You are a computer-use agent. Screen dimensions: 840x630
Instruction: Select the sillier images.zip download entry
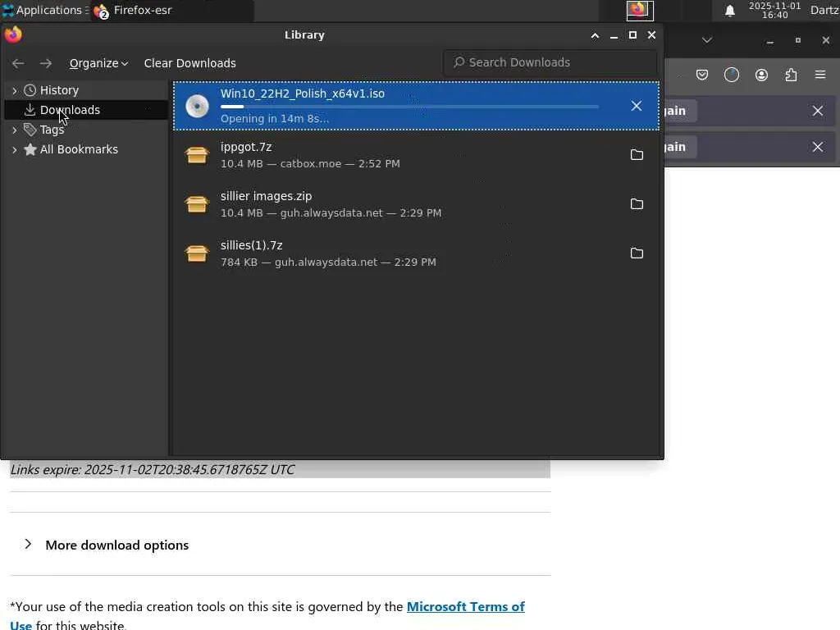click(416, 204)
